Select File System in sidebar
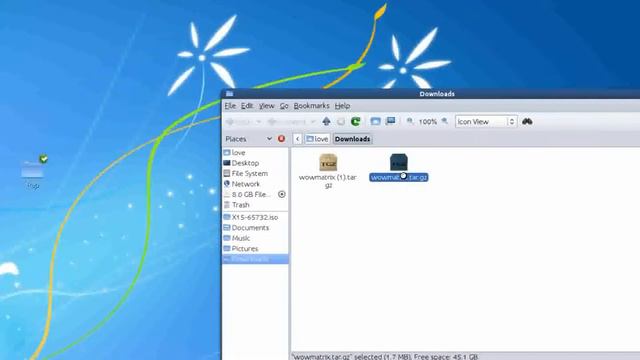Screen dimensions: 640x360 pos(256,173)
